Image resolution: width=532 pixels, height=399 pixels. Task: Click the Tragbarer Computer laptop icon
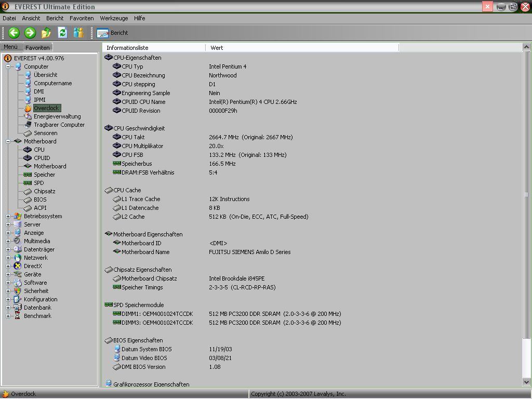click(x=28, y=125)
